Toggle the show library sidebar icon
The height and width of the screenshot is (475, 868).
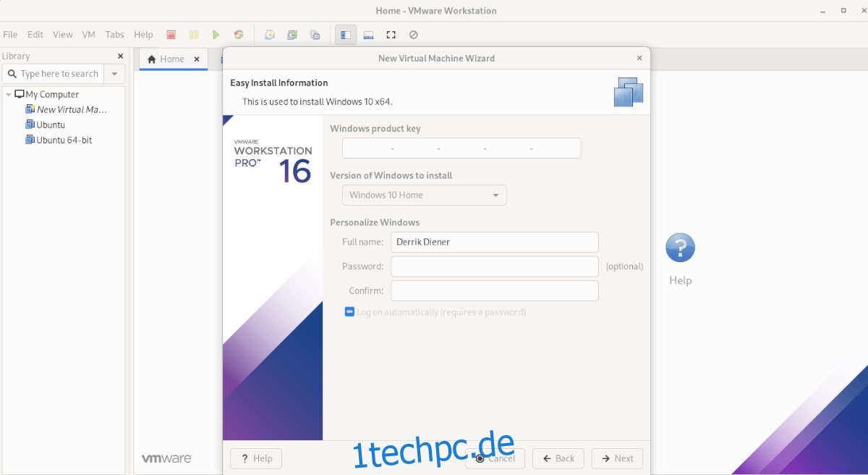point(346,34)
